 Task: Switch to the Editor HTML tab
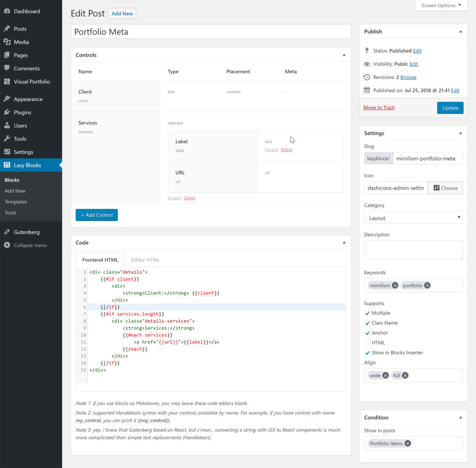(x=145, y=260)
